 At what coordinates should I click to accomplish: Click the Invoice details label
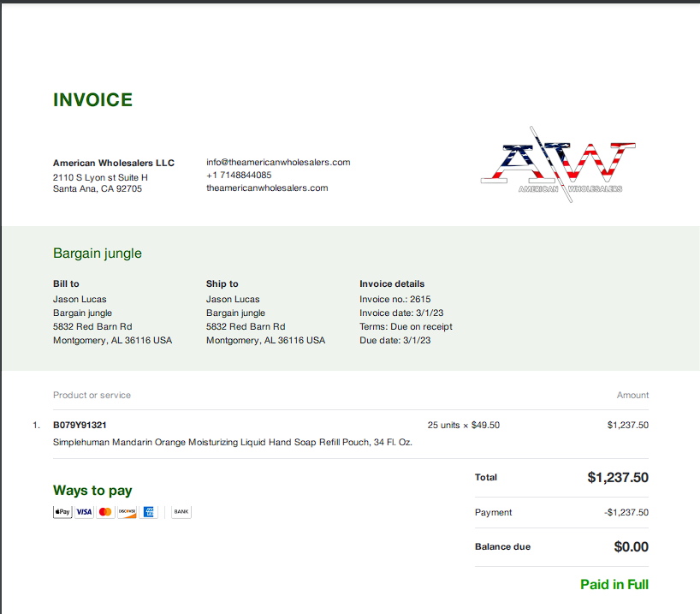[392, 283]
